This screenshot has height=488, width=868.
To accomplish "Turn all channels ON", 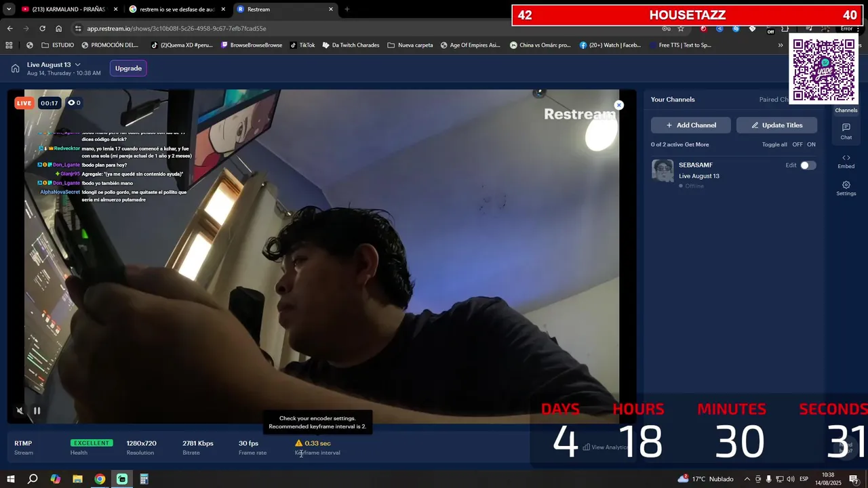I will point(811,144).
